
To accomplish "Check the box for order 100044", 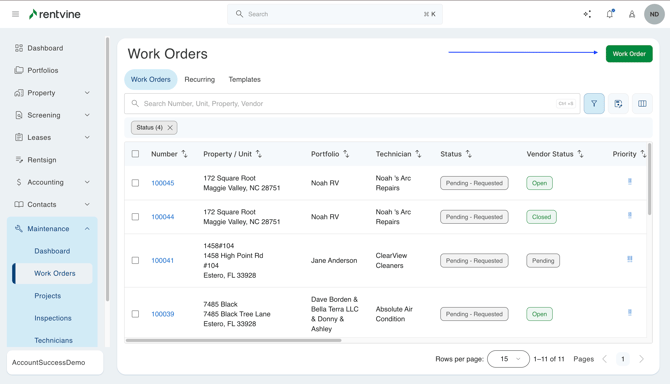I will pos(135,217).
